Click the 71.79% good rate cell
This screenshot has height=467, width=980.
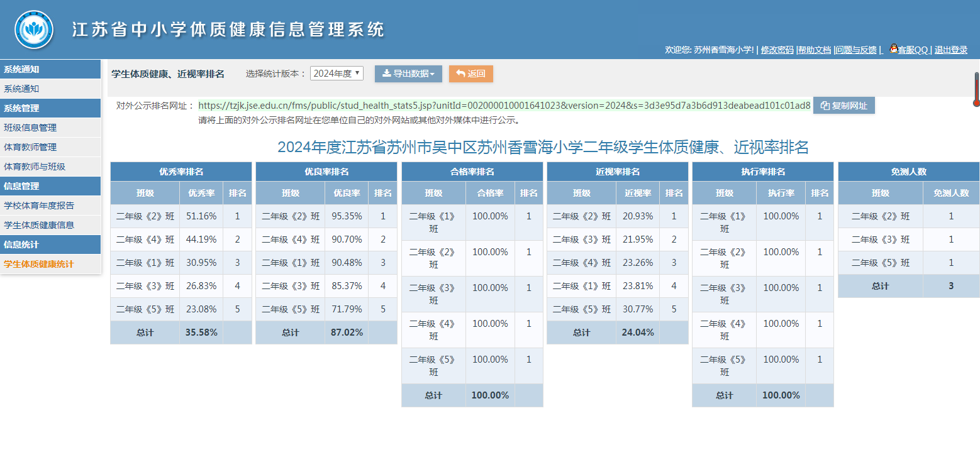347,309
